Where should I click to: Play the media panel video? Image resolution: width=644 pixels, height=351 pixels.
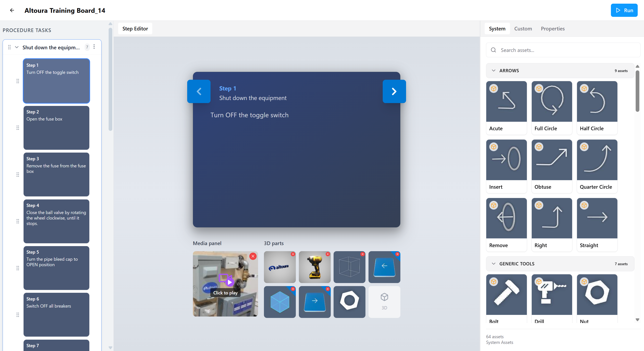coord(226,284)
